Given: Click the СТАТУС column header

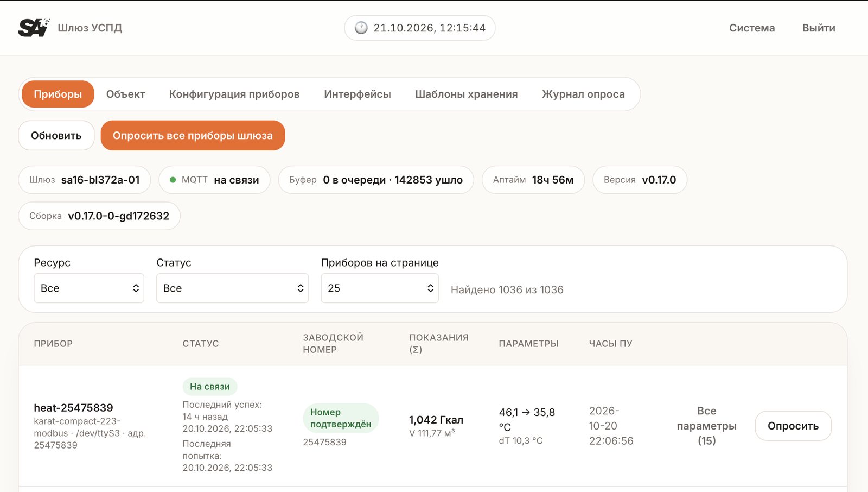Looking at the screenshot, I should click(x=201, y=344).
